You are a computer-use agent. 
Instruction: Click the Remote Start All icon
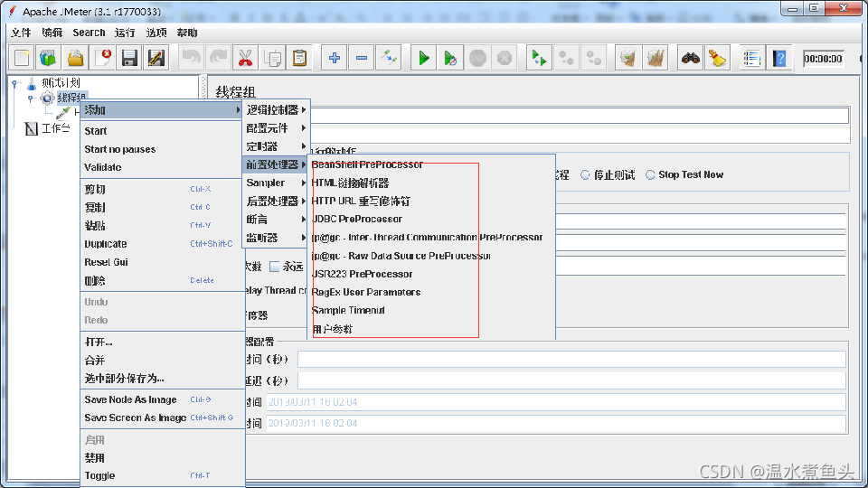pyautogui.click(x=539, y=58)
